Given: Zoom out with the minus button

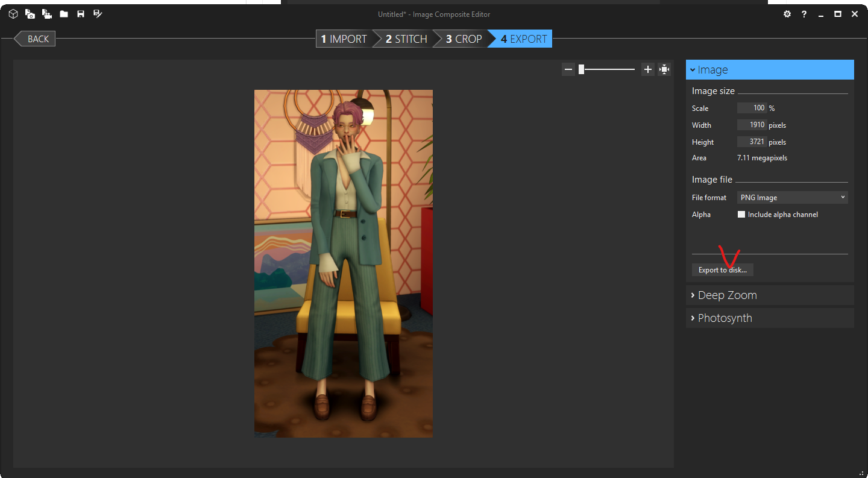Looking at the screenshot, I should (568, 69).
